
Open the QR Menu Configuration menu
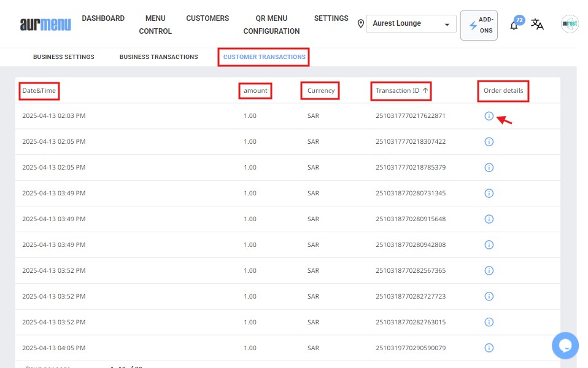(x=271, y=25)
